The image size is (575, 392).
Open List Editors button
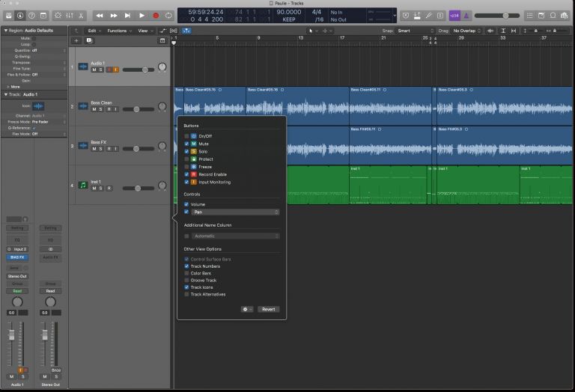pyautogui.click(x=529, y=16)
